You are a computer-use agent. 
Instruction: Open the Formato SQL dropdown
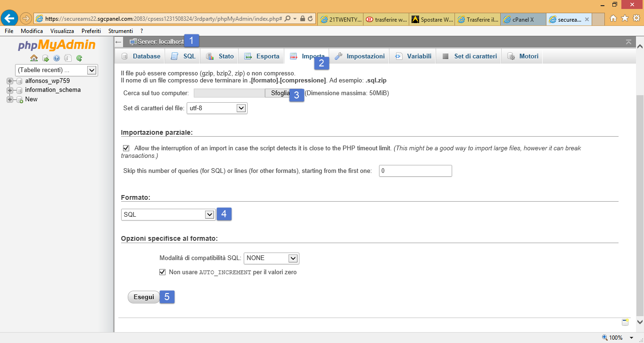[x=168, y=214]
